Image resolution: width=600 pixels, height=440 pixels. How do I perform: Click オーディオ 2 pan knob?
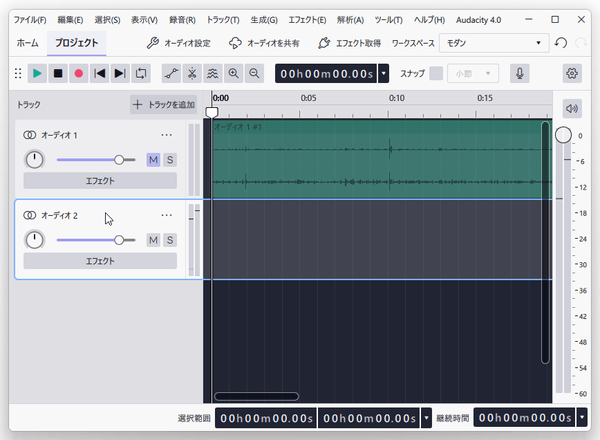(34, 240)
